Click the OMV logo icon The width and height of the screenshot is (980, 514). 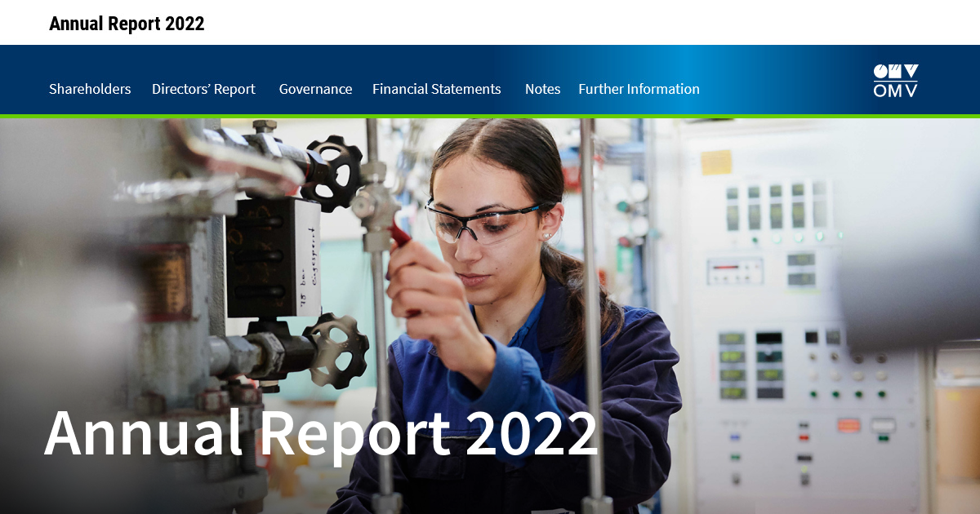click(895, 79)
